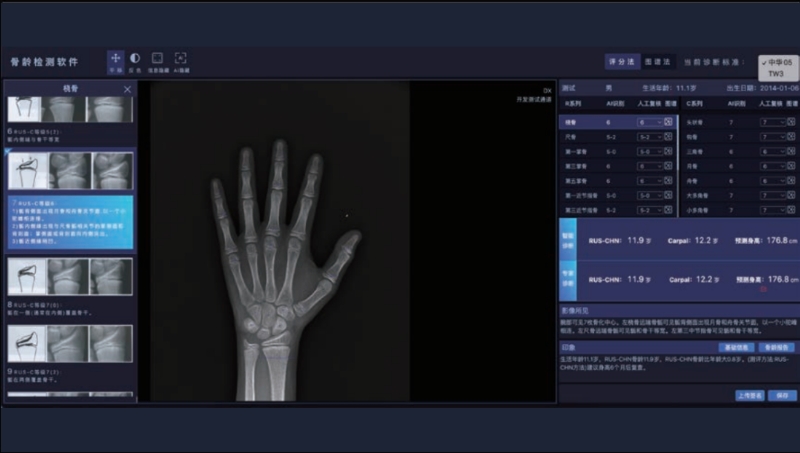Open 第五掌骨 manual review grade dropdown

649,181
